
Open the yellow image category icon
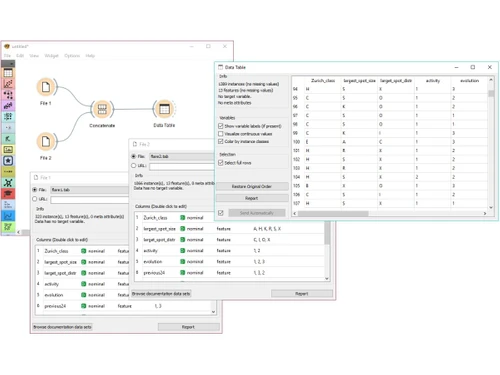(8, 150)
